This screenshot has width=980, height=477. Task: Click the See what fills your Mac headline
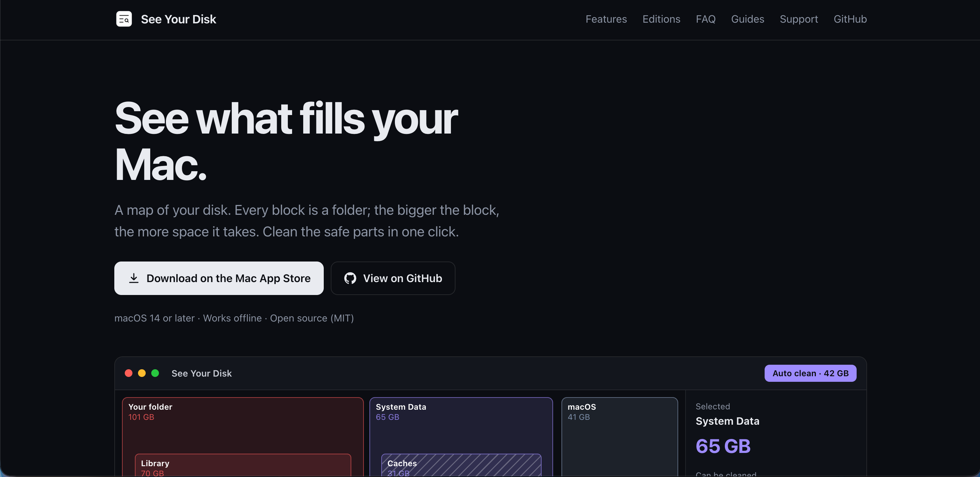click(x=286, y=141)
